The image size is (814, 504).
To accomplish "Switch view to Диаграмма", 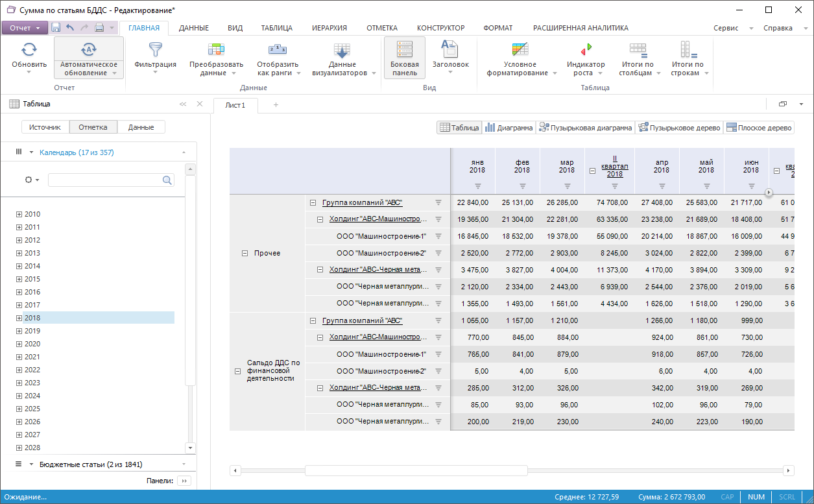I will tap(509, 128).
